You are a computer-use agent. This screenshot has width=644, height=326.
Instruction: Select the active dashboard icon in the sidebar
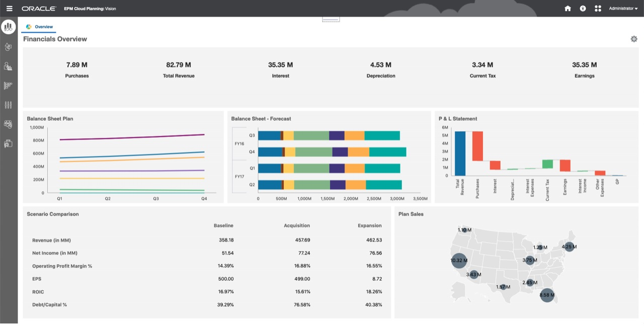(x=8, y=27)
